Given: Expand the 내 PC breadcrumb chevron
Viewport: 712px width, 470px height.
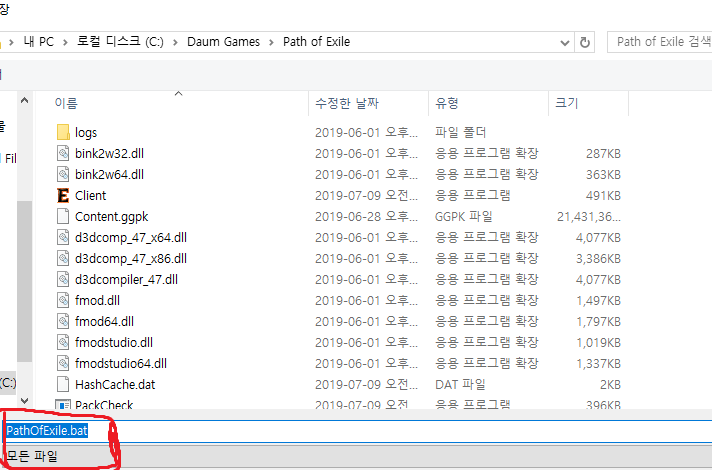Looking at the screenshot, I should [x=65, y=42].
